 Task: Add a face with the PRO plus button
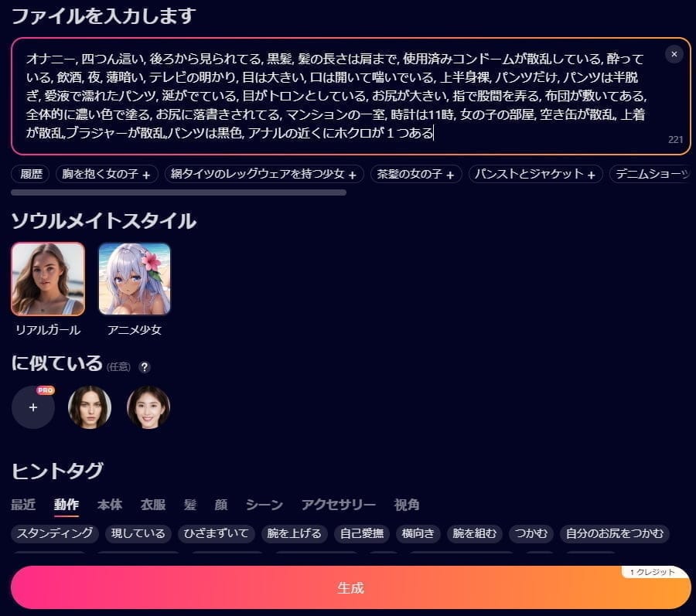click(x=33, y=407)
